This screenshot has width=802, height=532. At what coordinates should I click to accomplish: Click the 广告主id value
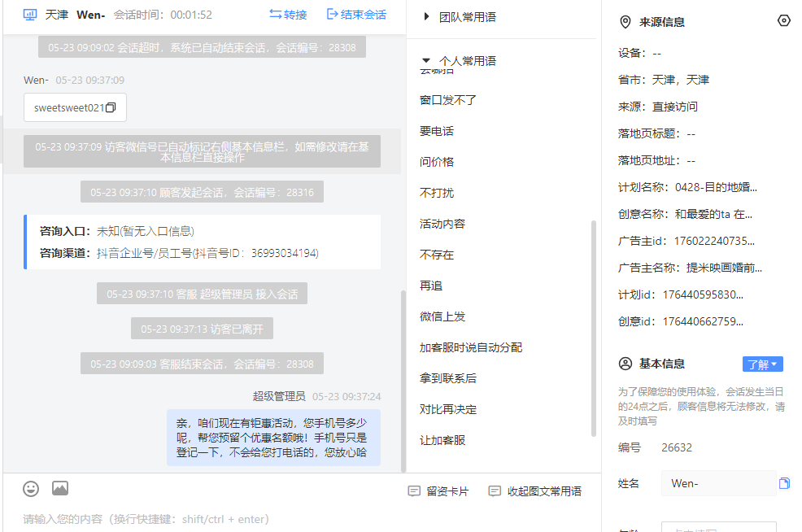click(x=714, y=241)
